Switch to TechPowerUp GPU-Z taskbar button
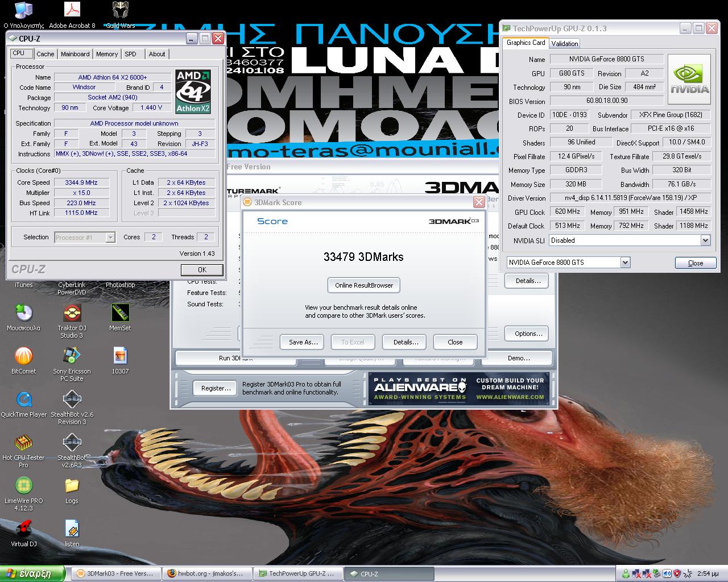This screenshot has width=728, height=582. tap(297, 573)
